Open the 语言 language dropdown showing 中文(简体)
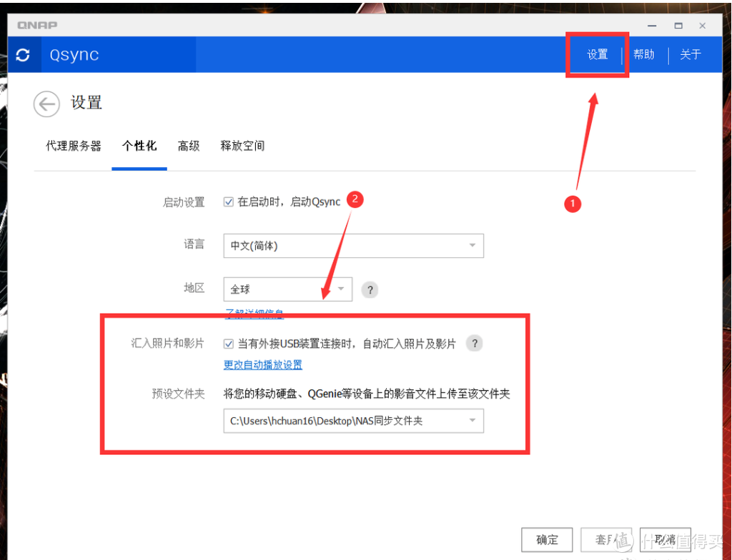 [353, 246]
